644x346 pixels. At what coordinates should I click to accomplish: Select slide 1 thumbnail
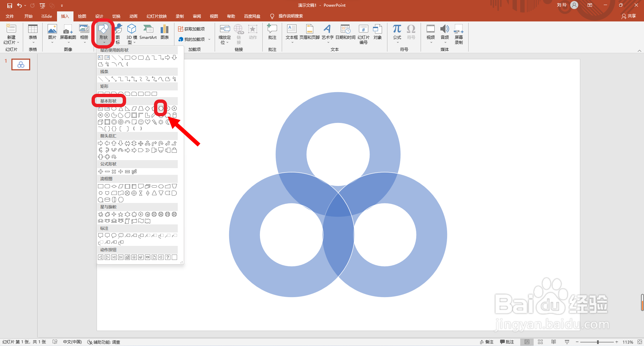(x=21, y=64)
